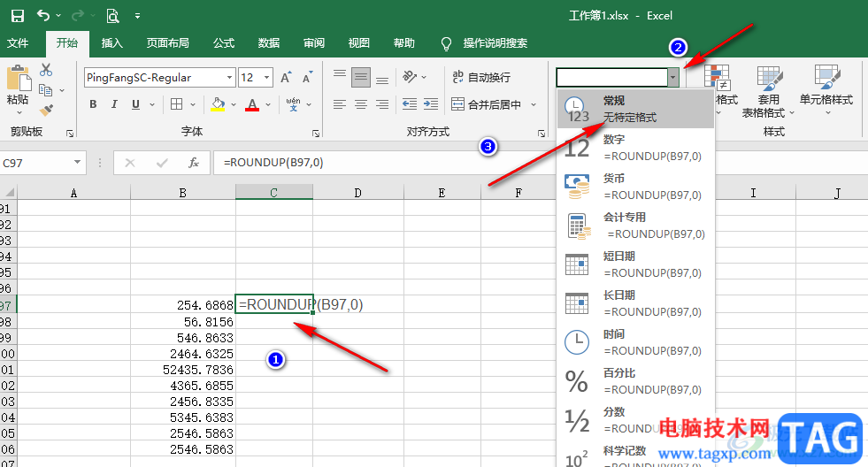Click the Cut scissors icon
Image resolution: width=868 pixels, height=467 pixels.
pyautogui.click(x=46, y=70)
